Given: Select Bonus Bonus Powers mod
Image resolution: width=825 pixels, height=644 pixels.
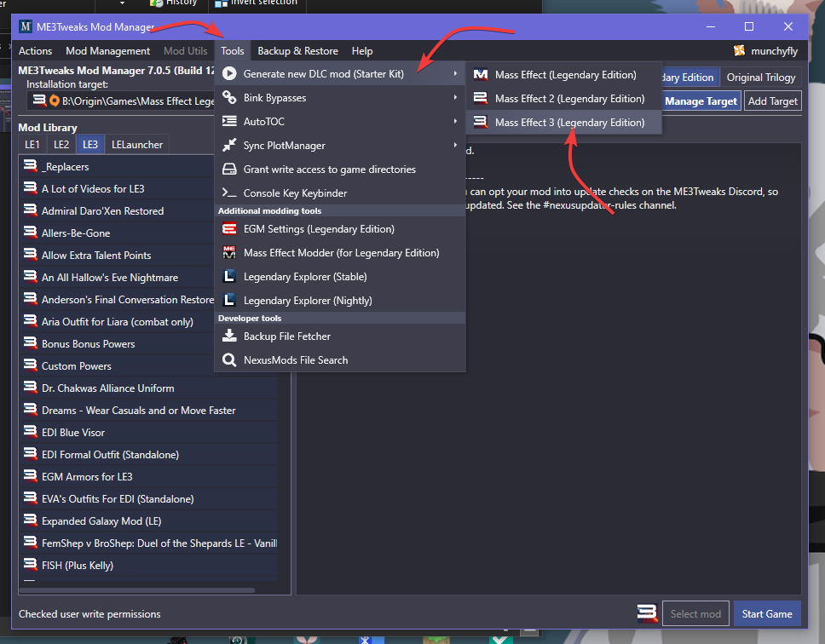Looking at the screenshot, I should (117, 344).
